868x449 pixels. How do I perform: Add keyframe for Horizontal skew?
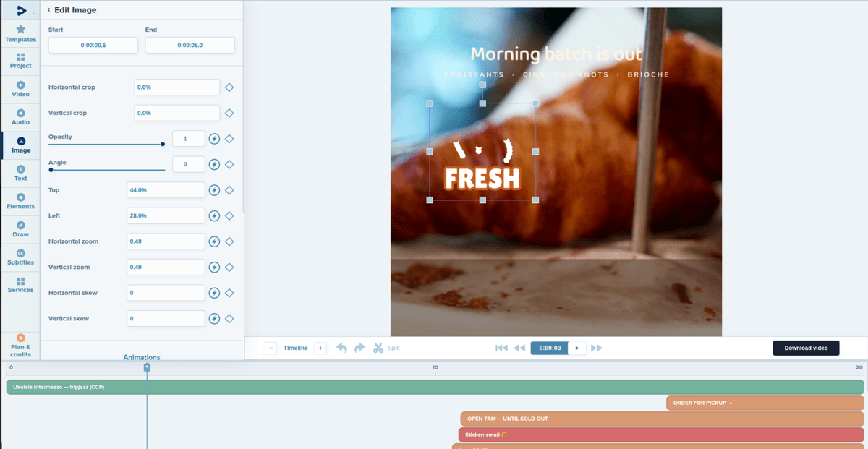coord(229,293)
